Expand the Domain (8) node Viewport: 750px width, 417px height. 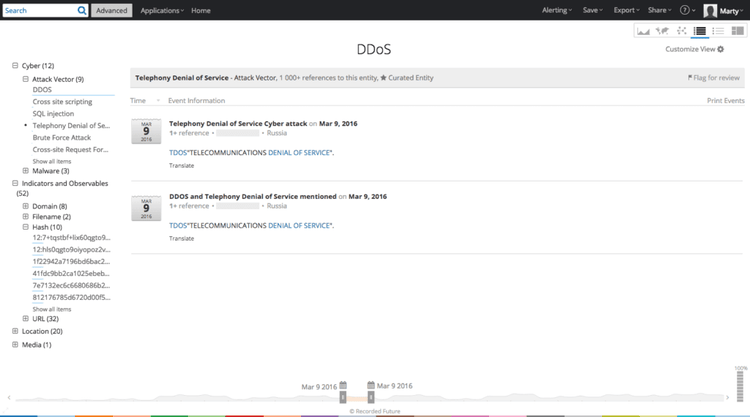[26, 206]
